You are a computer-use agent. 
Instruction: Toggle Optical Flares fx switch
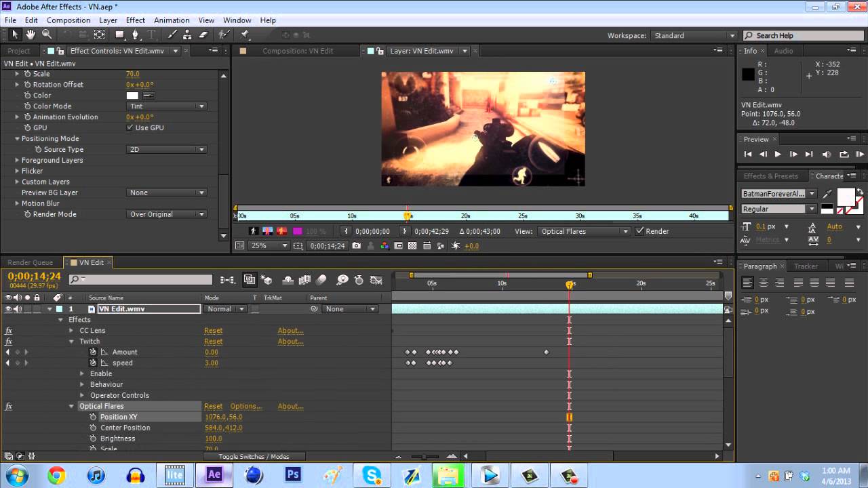click(x=9, y=407)
